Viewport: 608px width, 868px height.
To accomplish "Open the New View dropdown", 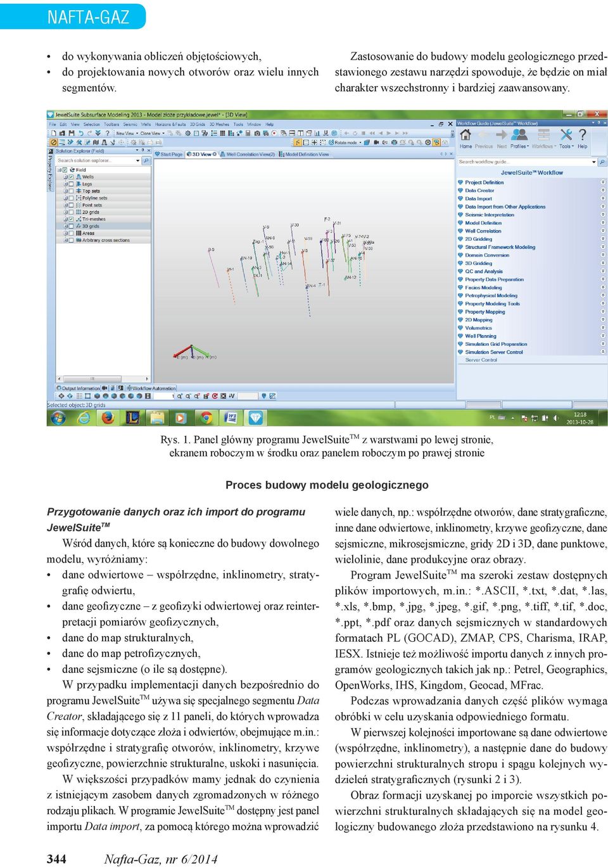I will pos(127,133).
